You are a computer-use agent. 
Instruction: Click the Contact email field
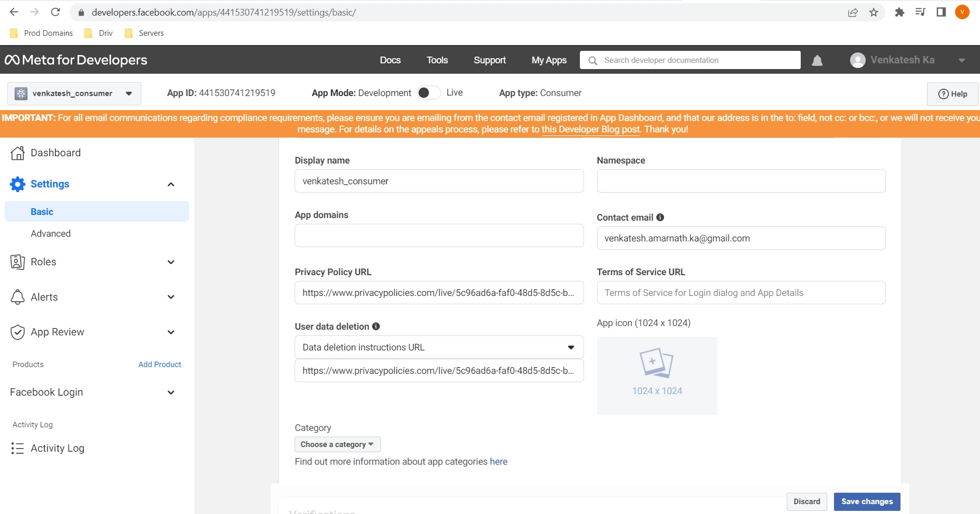coord(741,238)
